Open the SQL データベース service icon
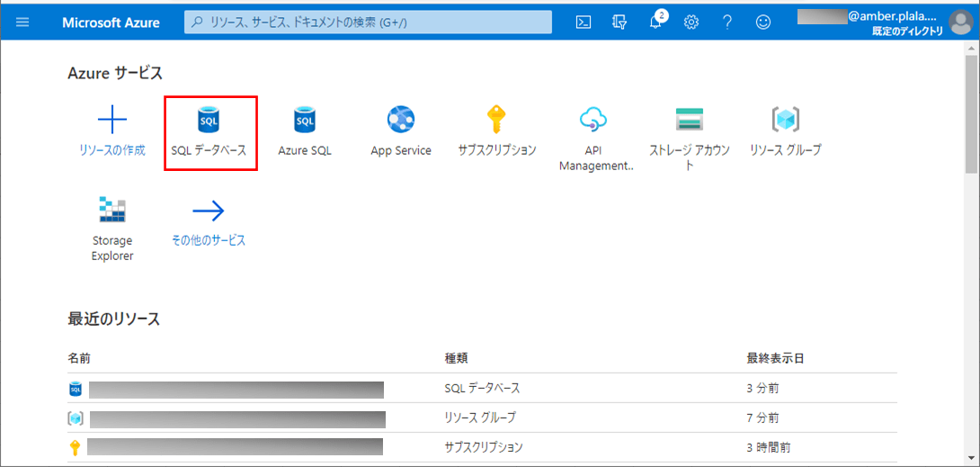The width and height of the screenshot is (980, 467). coord(209,119)
